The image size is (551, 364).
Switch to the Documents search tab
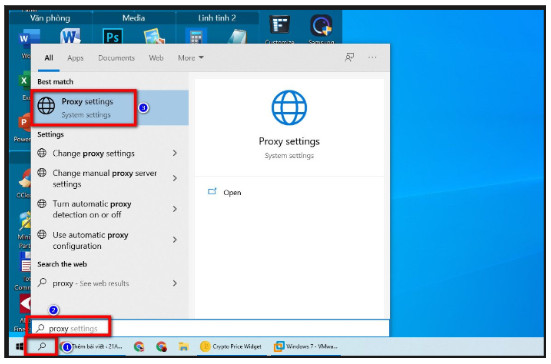click(116, 58)
